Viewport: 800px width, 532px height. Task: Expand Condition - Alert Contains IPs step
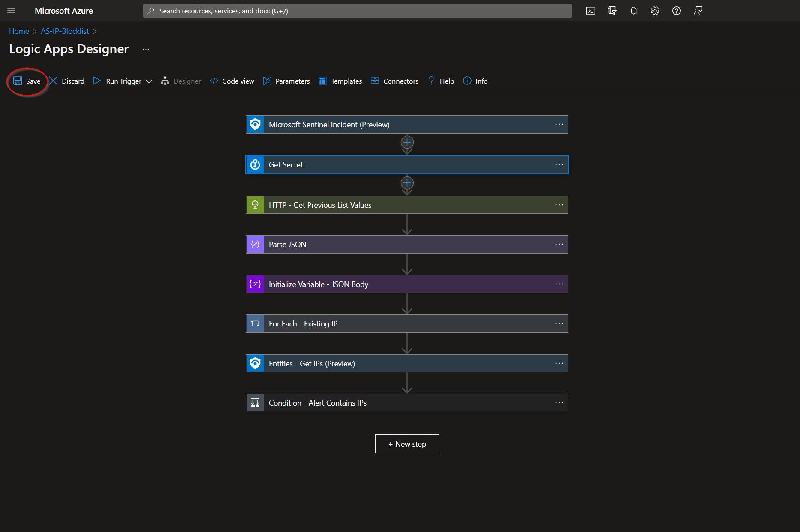[x=407, y=403]
